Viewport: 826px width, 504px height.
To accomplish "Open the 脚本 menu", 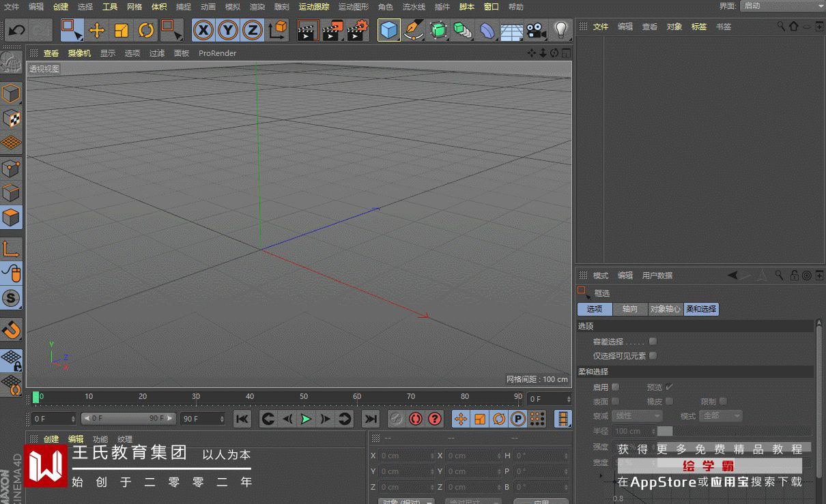I will point(467,7).
